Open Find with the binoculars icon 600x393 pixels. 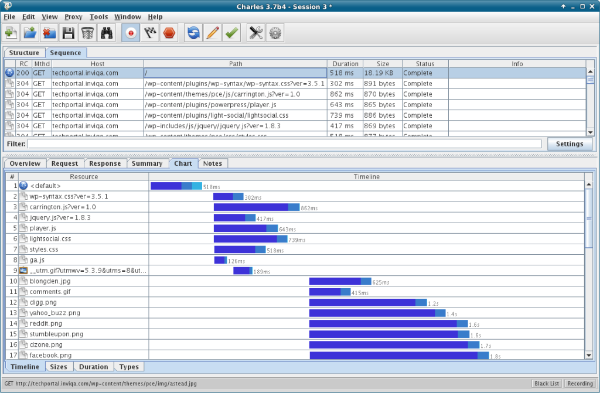pos(106,33)
